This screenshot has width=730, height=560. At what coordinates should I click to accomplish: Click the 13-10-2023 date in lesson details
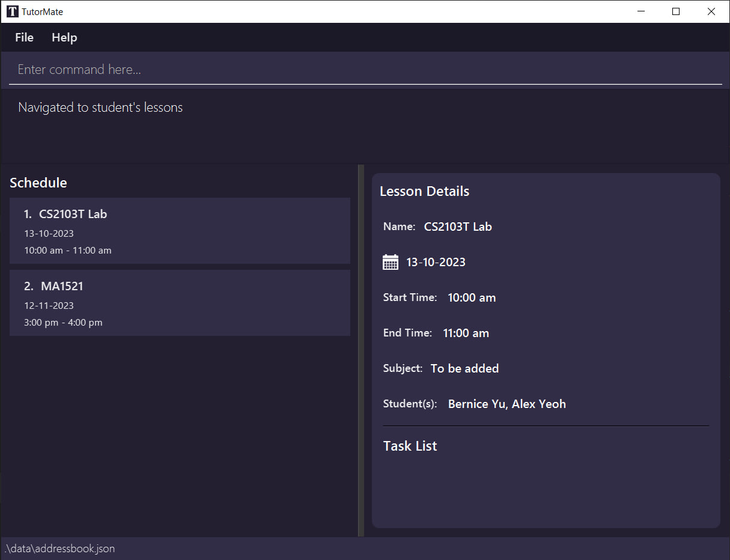436,262
